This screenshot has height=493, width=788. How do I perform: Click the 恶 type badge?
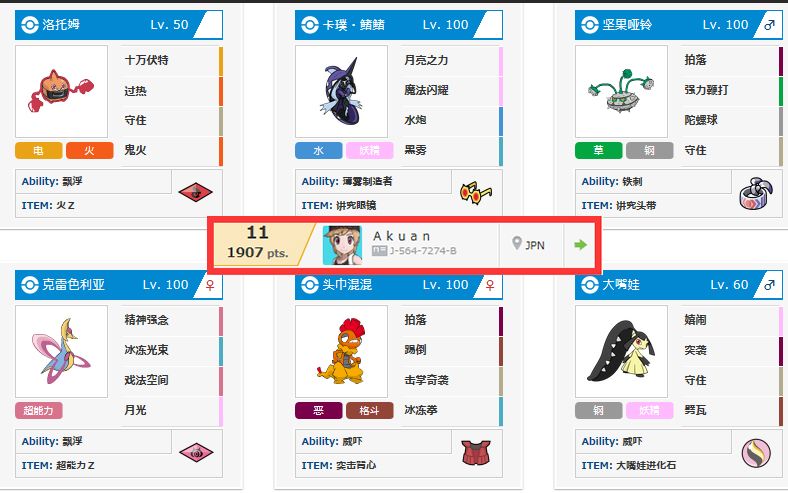coord(319,411)
